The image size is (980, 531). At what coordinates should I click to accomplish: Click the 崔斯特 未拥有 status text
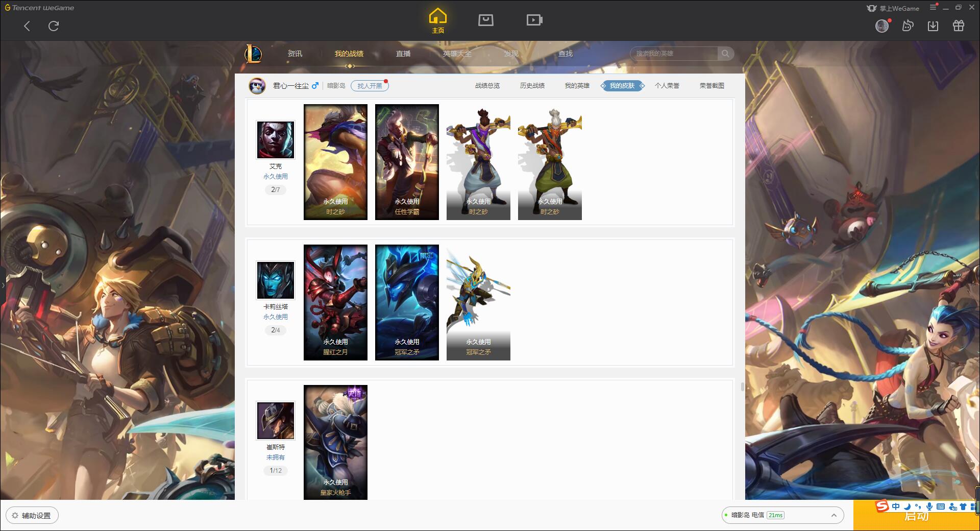click(x=276, y=457)
